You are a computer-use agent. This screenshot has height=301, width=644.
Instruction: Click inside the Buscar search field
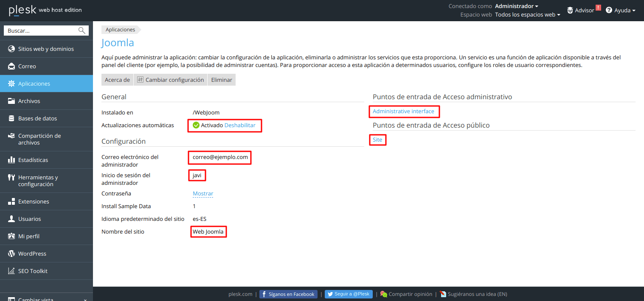click(x=38, y=30)
